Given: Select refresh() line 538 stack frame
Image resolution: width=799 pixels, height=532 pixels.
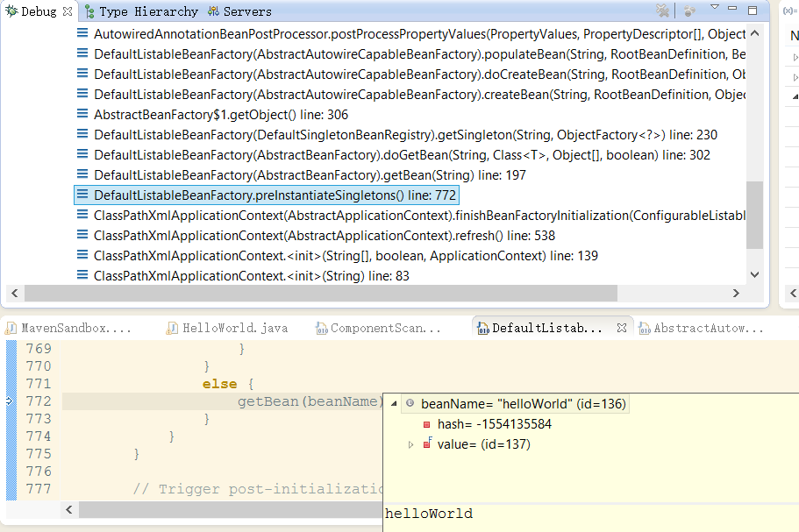Looking at the screenshot, I should [316, 236].
